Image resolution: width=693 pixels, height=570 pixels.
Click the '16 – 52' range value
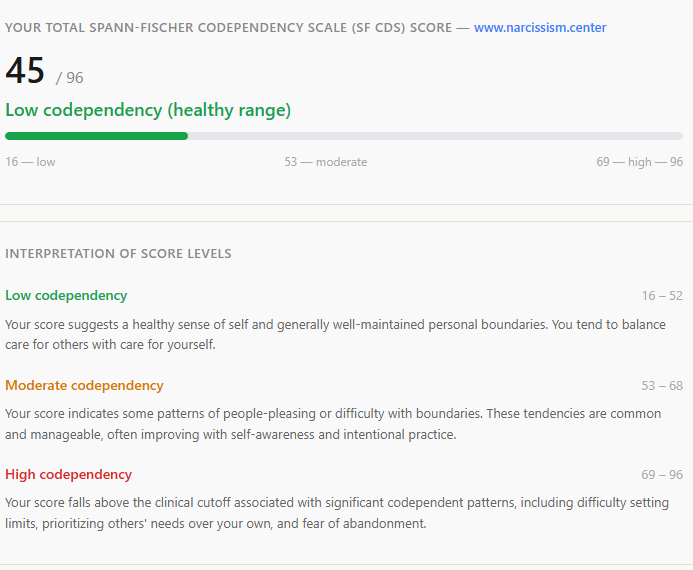pos(662,296)
